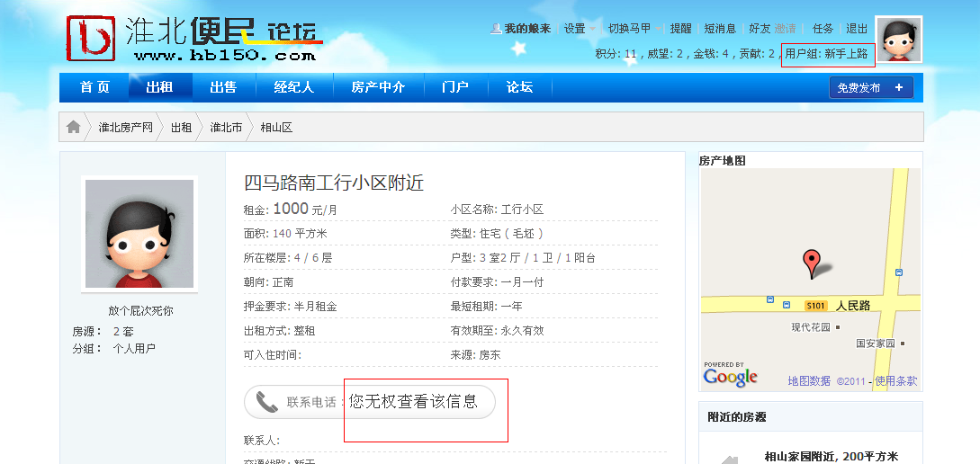Click the 人民路 label on map
The height and width of the screenshot is (464, 980).
[x=853, y=306]
